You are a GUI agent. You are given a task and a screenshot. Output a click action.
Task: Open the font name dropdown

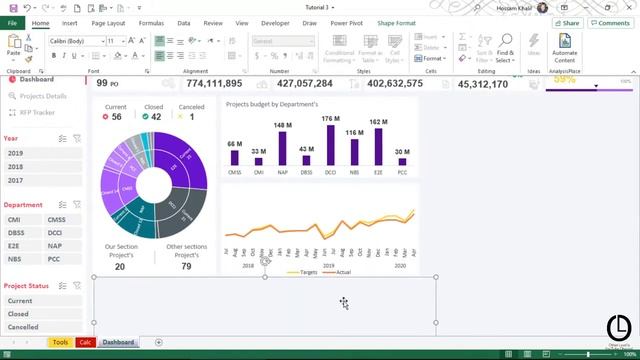pos(103,41)
